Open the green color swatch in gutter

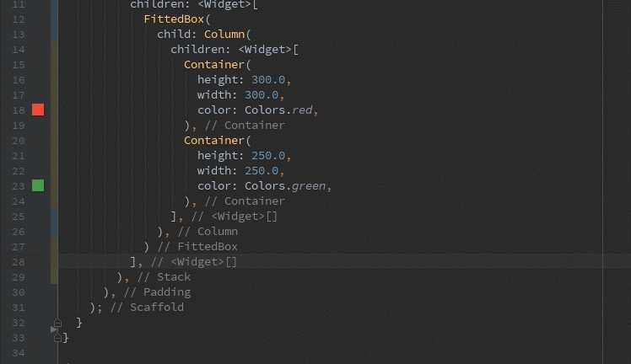(x=38, y=185)
